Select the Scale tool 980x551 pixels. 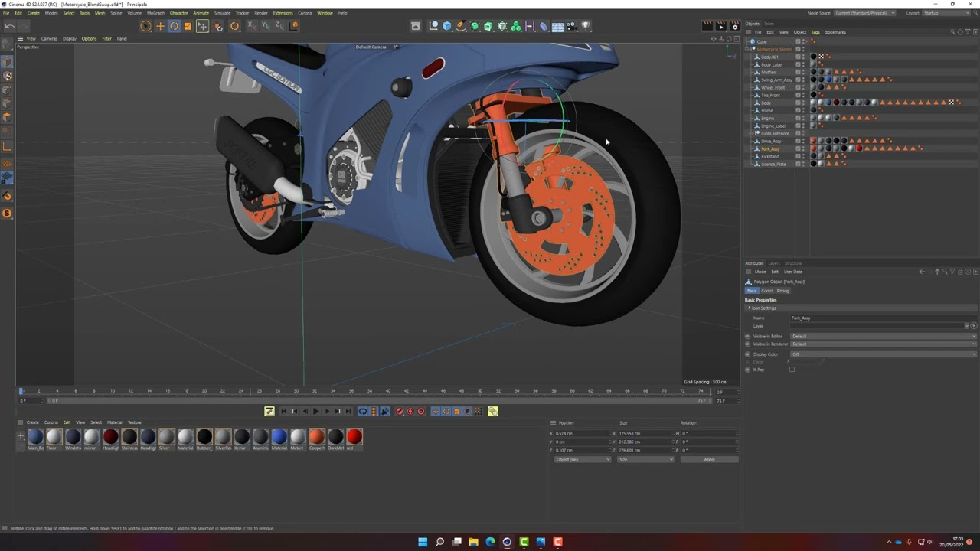click(x=188, y=26)
